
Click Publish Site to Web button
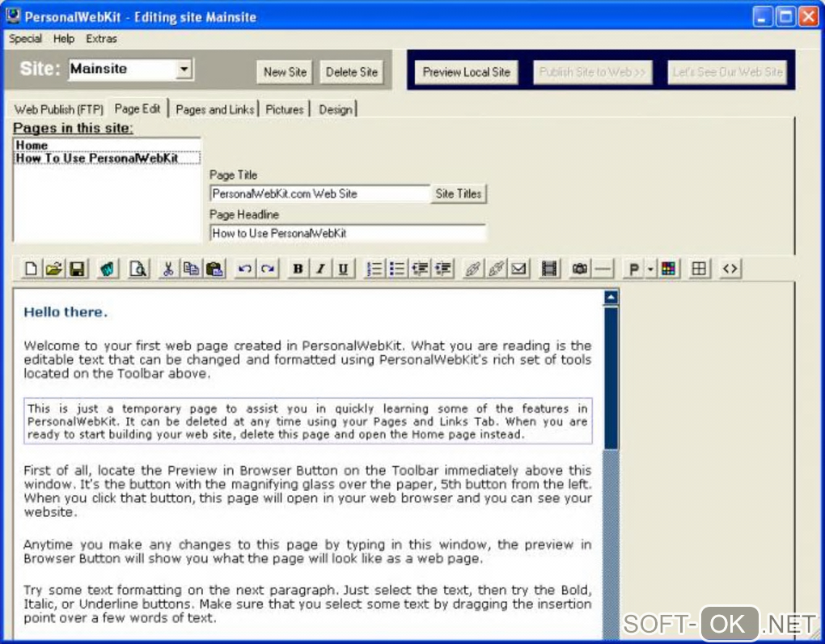coord(592,72)
